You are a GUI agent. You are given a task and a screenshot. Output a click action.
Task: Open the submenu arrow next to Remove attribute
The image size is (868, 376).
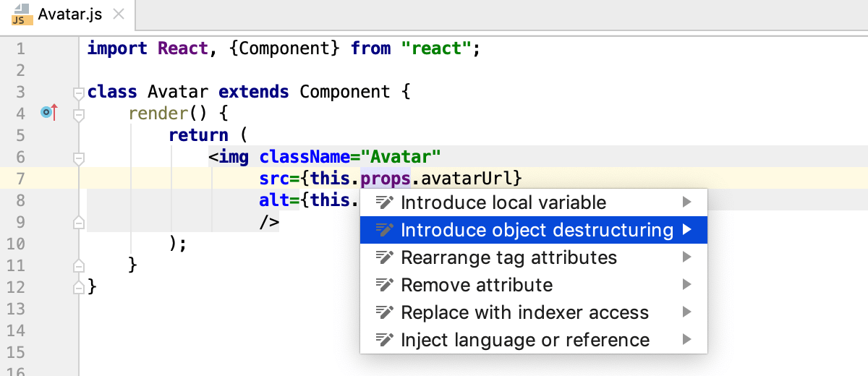pyautogui.click(x=687, y=286)
